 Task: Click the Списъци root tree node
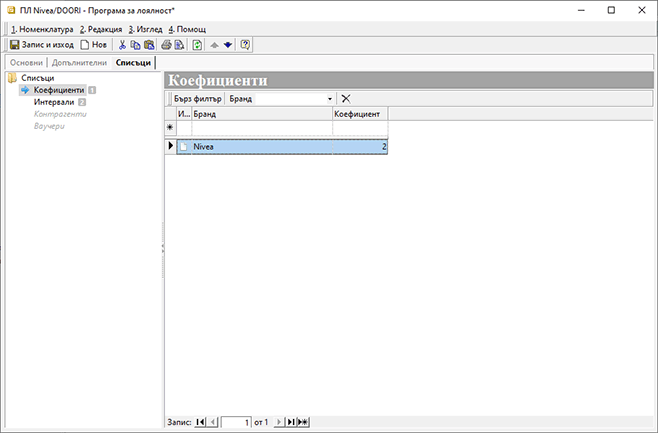[37, 78]
